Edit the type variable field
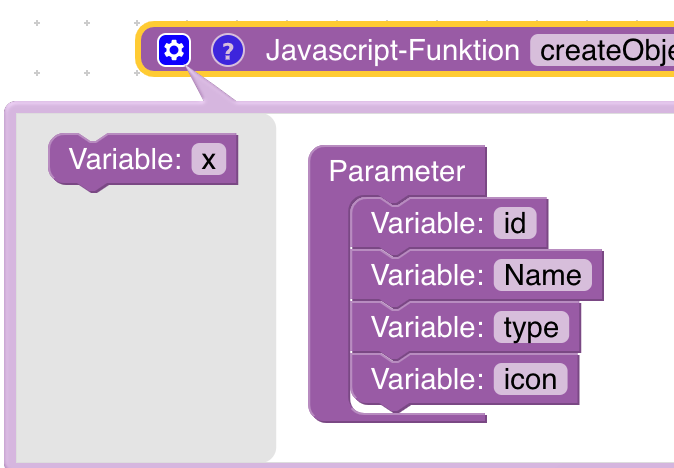The height and width of the screenshot is (468, 674). point(531,327)
